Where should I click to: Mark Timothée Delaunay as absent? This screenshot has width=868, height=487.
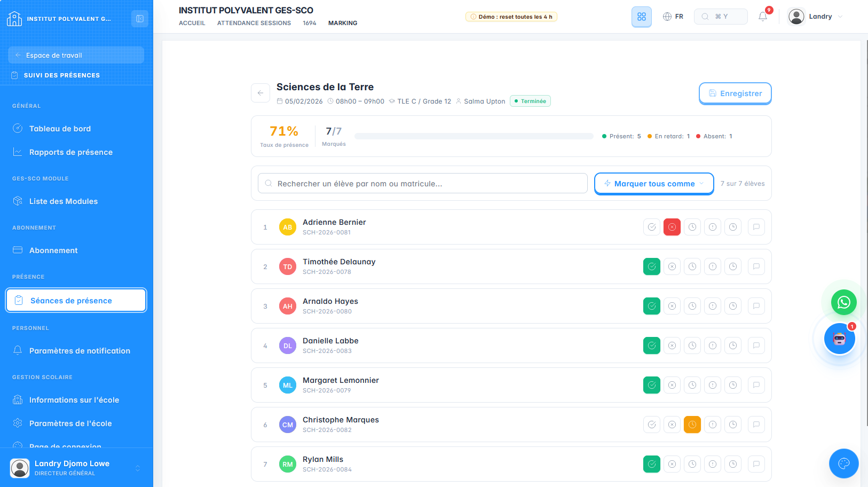pyautogui.click(x=672, y=266)
